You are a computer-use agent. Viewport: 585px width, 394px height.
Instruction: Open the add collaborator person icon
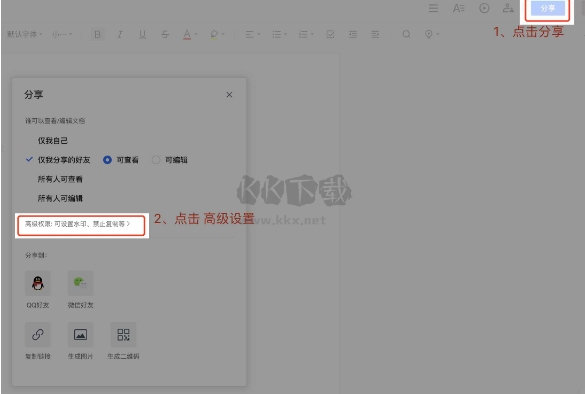(x=508, y=8)
